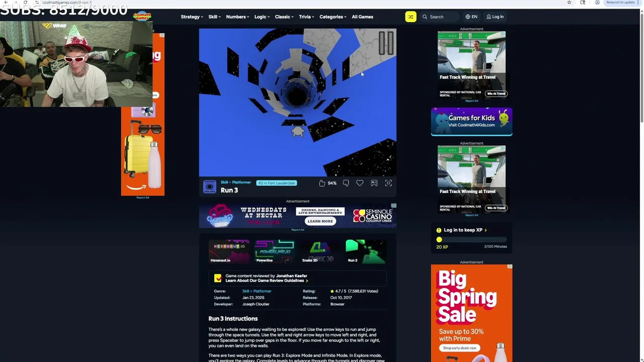Click the Relaunch to update button
The height and width of the screenshot is (362, 644).
622,3
